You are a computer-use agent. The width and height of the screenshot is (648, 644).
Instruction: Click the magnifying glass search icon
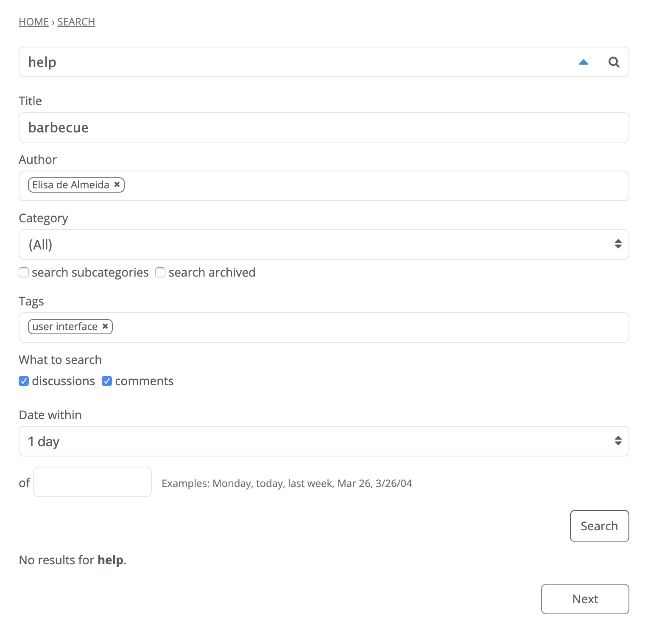[x=614, y=62]
